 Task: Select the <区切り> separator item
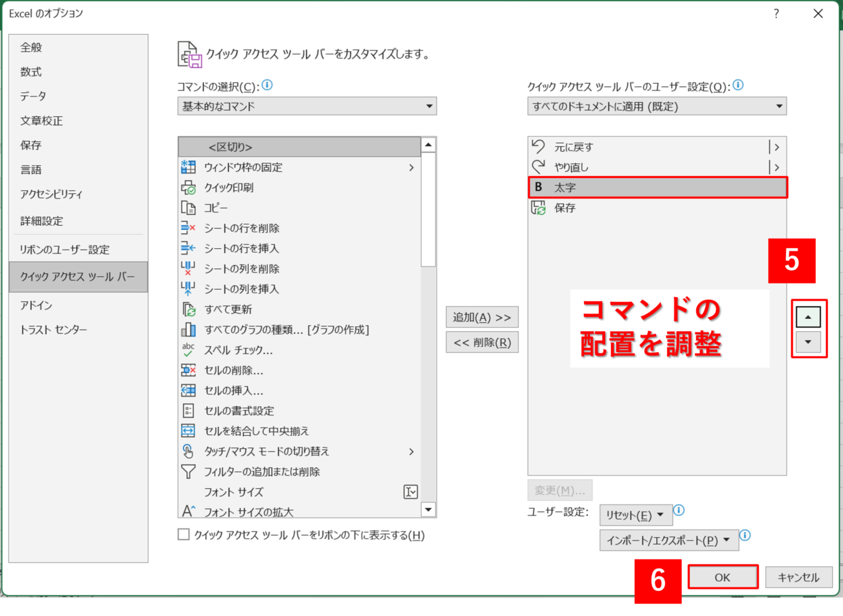point(300,147)
